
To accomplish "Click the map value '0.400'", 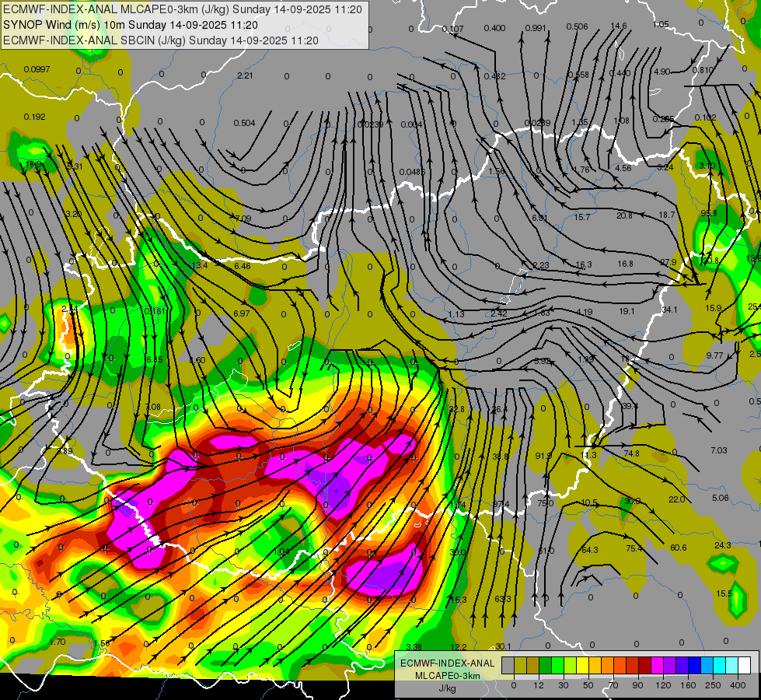I will [x=494, y=28].
